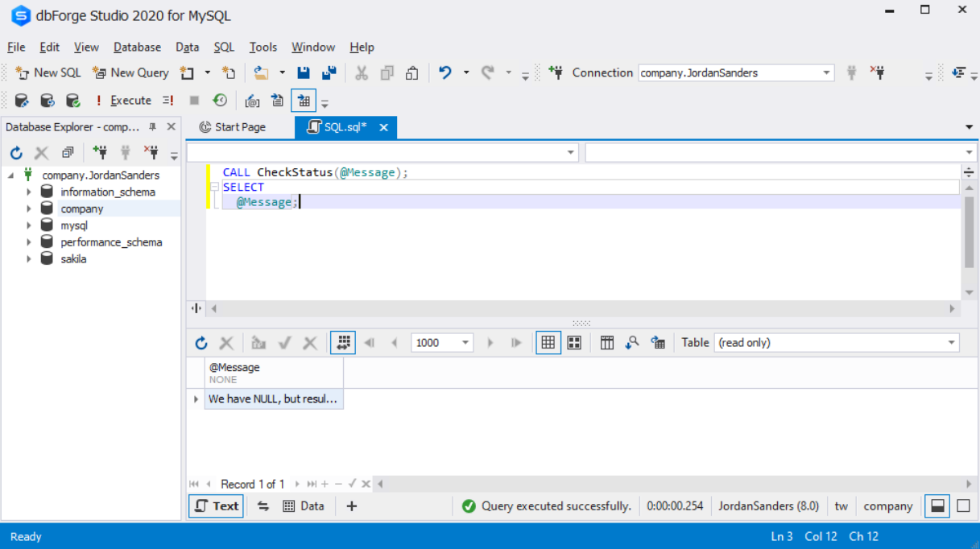The width and height of the screenshot is (980, 549).
Task: Select the 'We have NULL, but resul...' cell
Action: (274, 398)
